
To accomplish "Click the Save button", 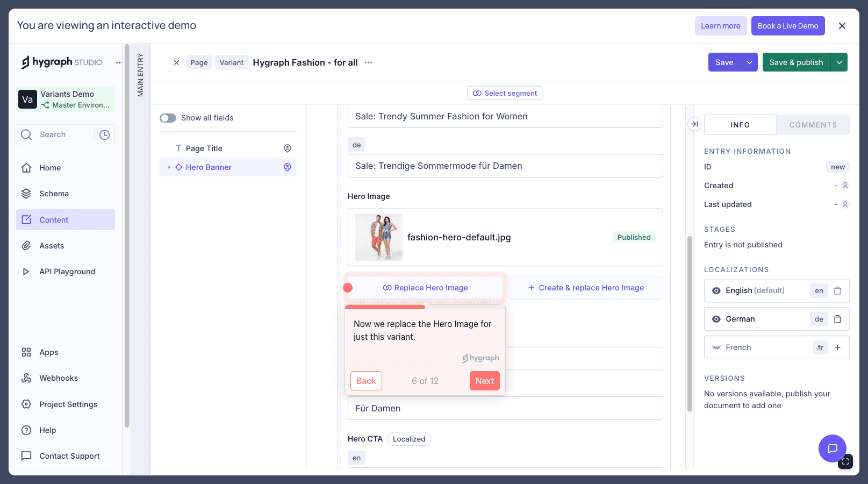I will [724, 62].
